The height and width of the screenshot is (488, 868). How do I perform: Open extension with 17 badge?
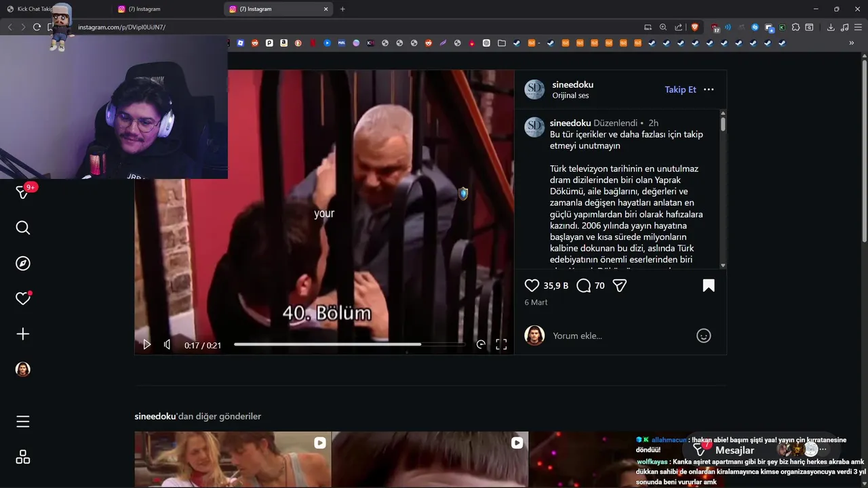click(715, 28)
